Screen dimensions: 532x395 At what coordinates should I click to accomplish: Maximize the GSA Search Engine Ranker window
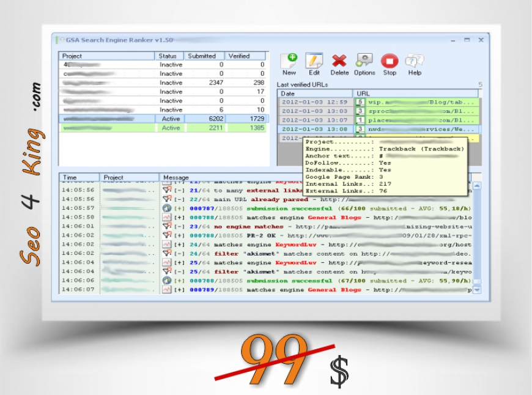(x=467, y=40)
